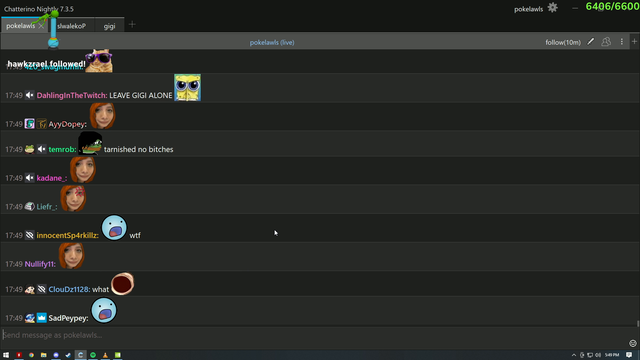
Task: Click the blue crown badge beside SadPeypey
Action: pos(42,318)
